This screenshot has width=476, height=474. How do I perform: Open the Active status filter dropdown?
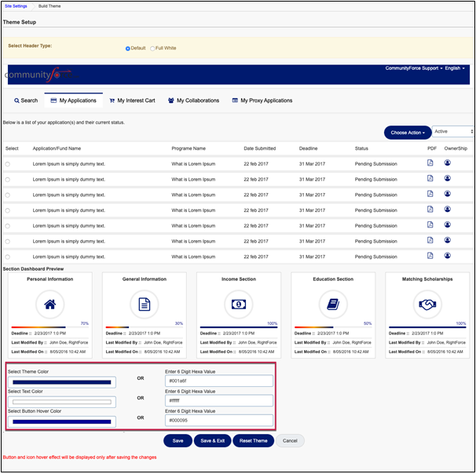(452, 132)
